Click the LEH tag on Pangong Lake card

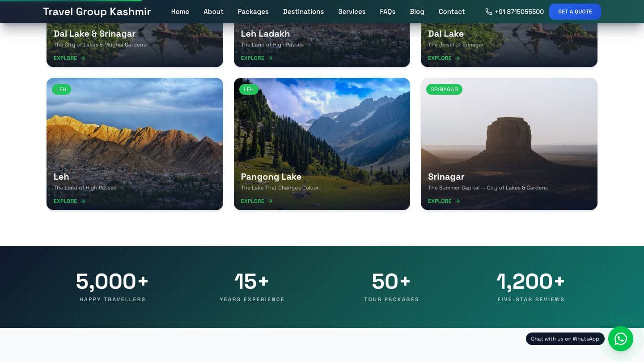pos(249,89)
